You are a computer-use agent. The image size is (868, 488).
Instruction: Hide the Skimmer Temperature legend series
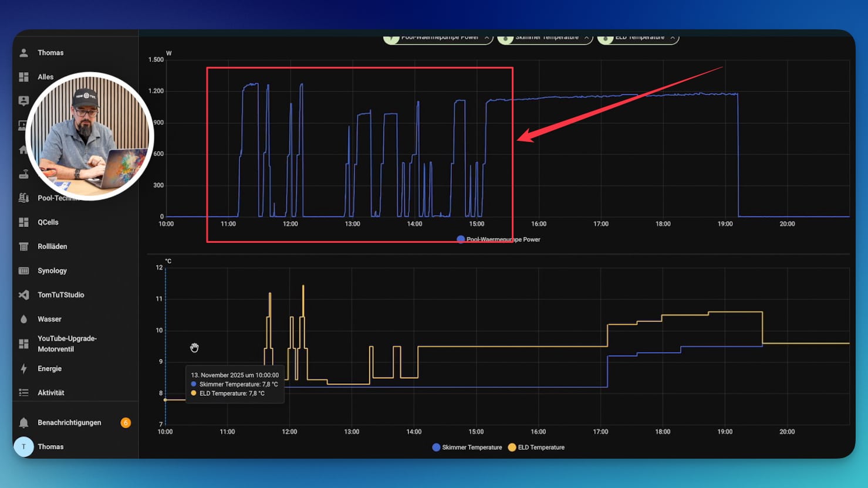point(467,448)
